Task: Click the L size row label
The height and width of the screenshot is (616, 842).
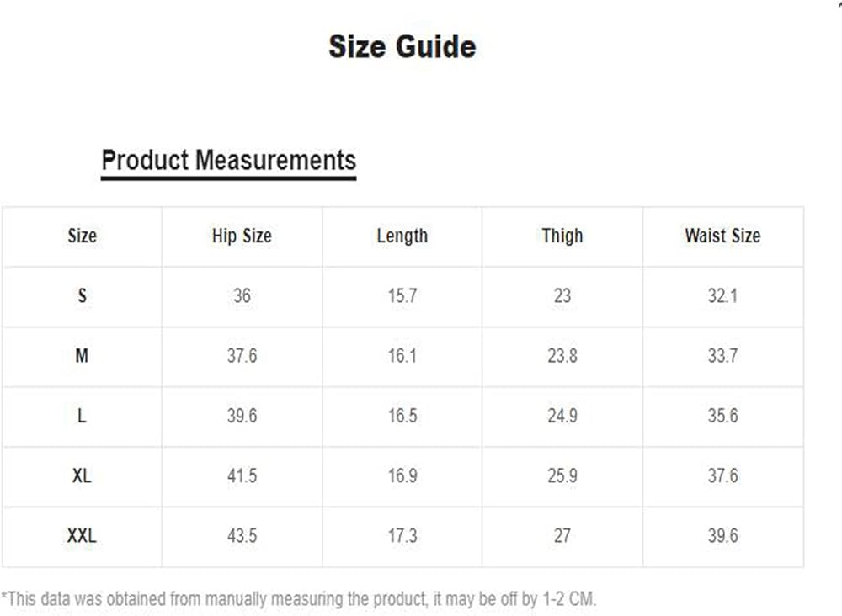Action: coord(82,416)
